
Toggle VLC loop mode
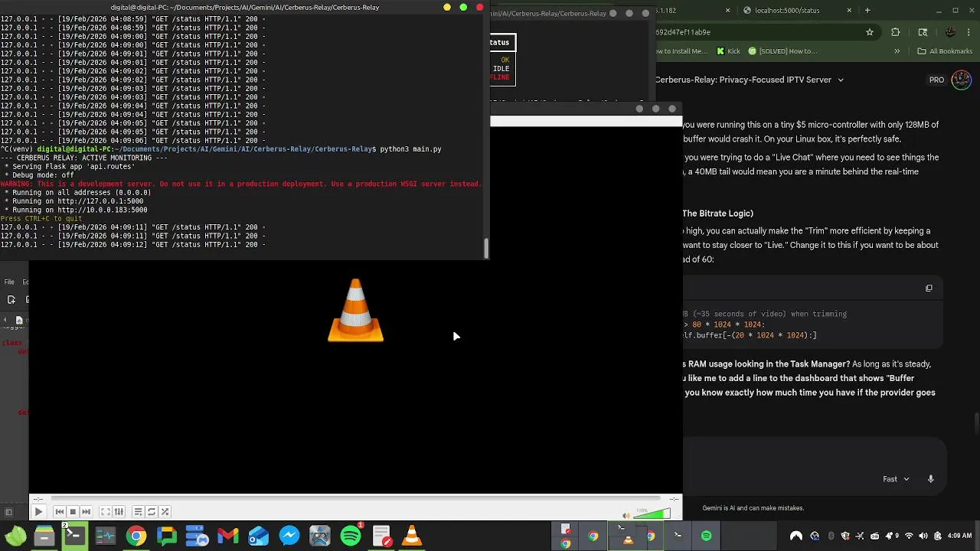pos(152,512)
